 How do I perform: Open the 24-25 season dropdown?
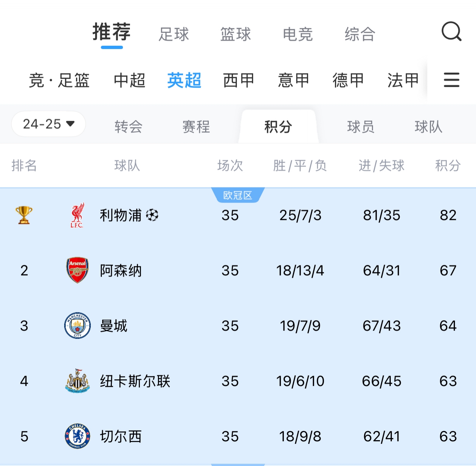(48, 124)
